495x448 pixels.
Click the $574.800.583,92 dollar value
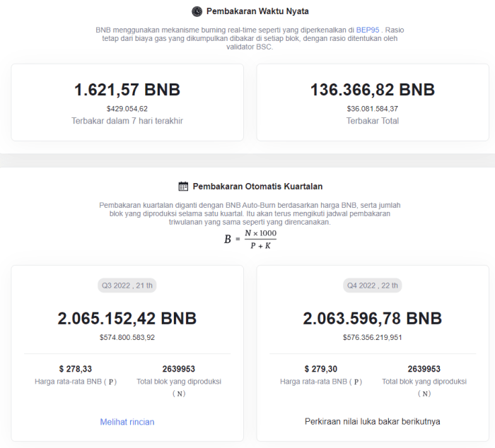[x=127, y=337]
